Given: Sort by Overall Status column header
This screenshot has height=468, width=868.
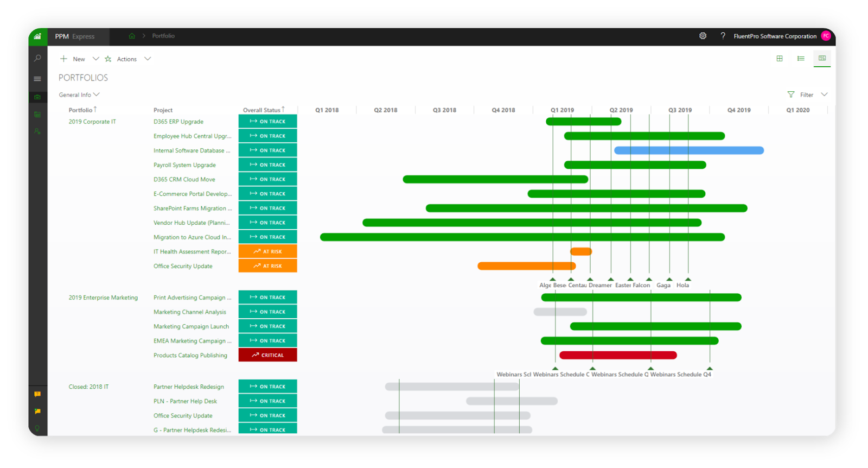Looking at the screenshot, I should click(x=264, y=110).
